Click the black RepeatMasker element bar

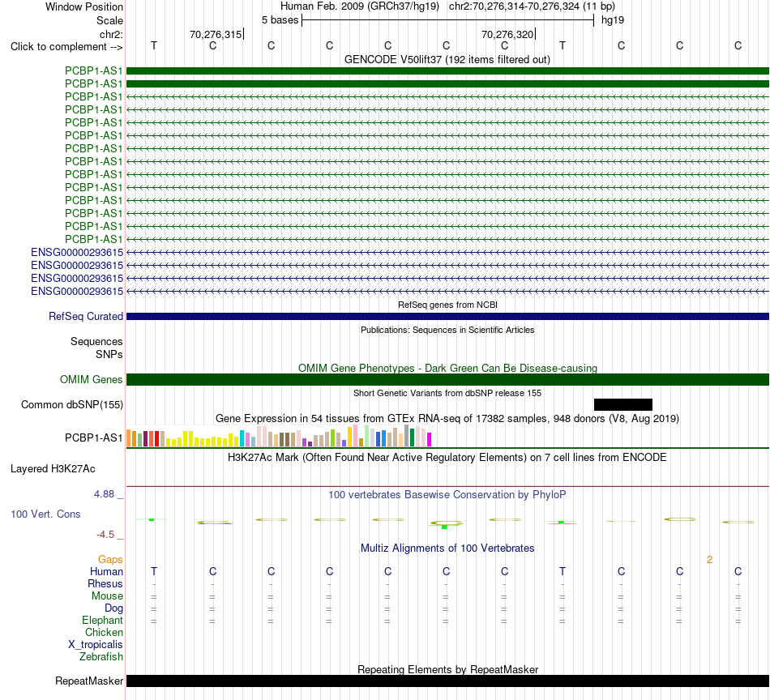pyautogui.click(x=447, y=681)
